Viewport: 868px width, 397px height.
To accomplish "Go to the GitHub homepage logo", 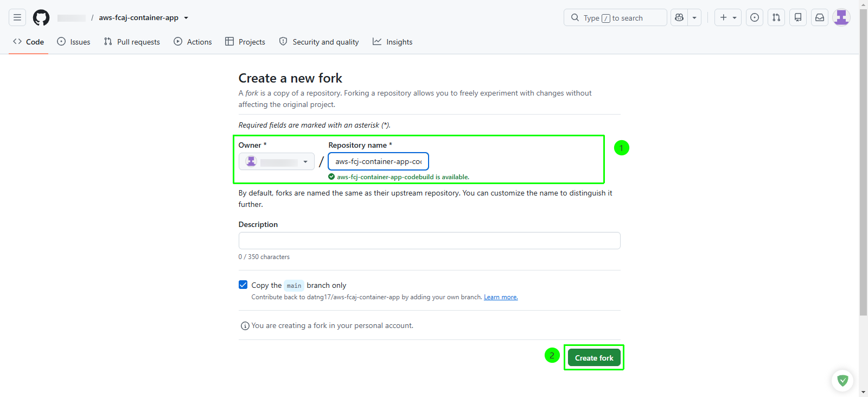I will (41, 17).
